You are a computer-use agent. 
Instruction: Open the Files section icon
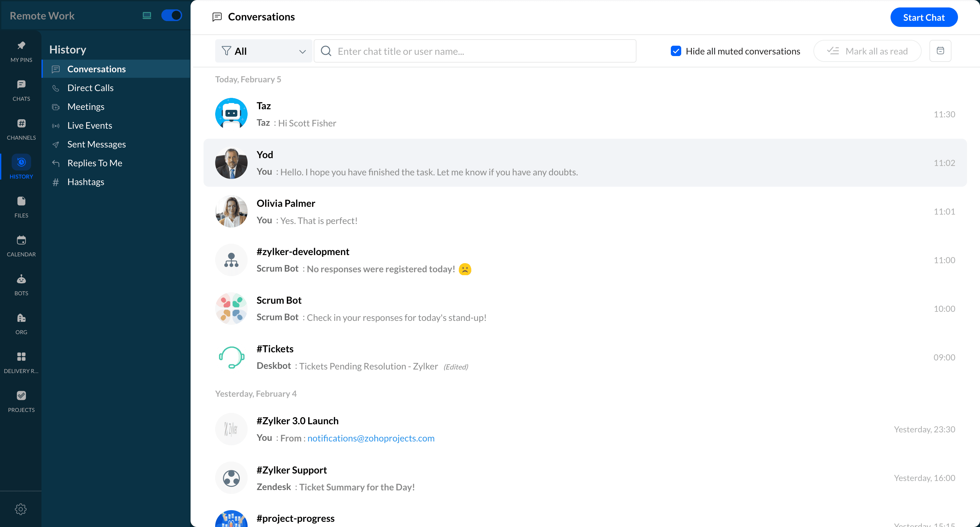click(21, 207)
